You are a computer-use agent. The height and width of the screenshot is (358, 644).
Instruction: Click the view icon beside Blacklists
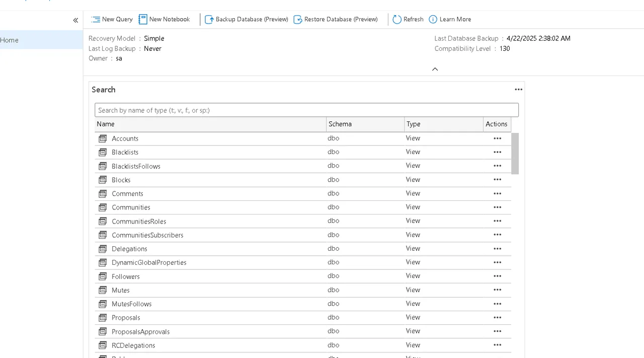click(x=103, y=152)
